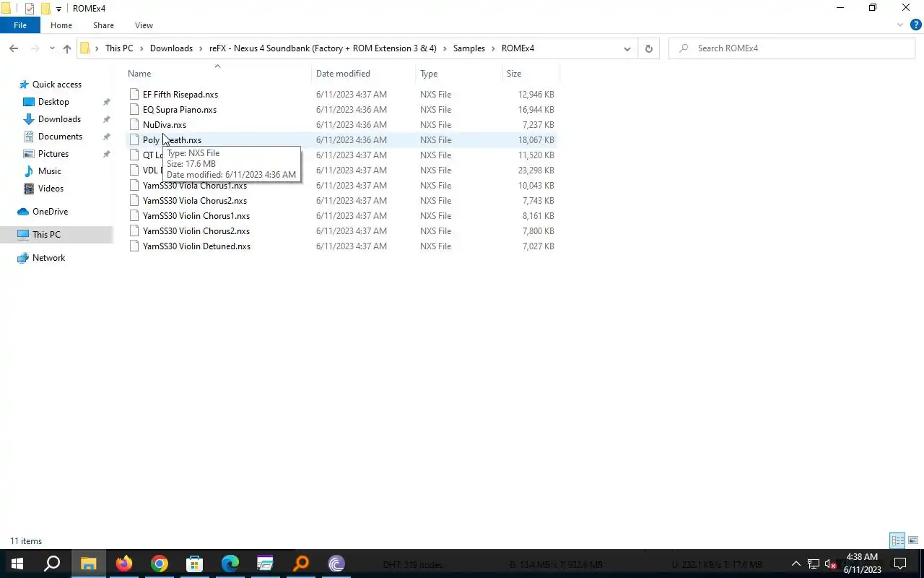Open Microsoft Store from the taskbar
Viewport: 924px width, 578px height.
pyautogui.click(x=195, y=564)
